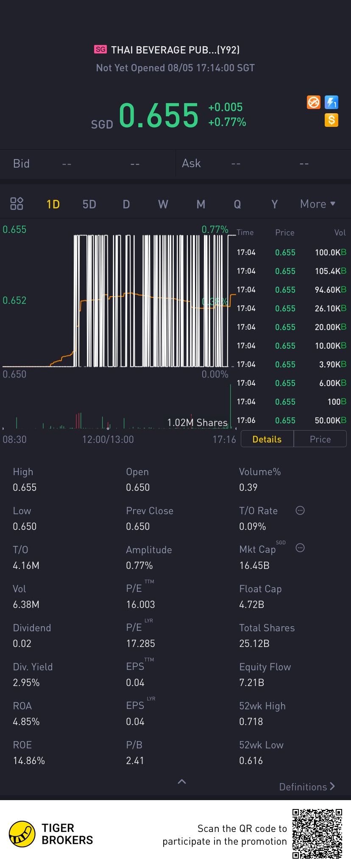351x868 pixels.
Task: Tap the blue lightning badge icon
Action: point(331,102)
